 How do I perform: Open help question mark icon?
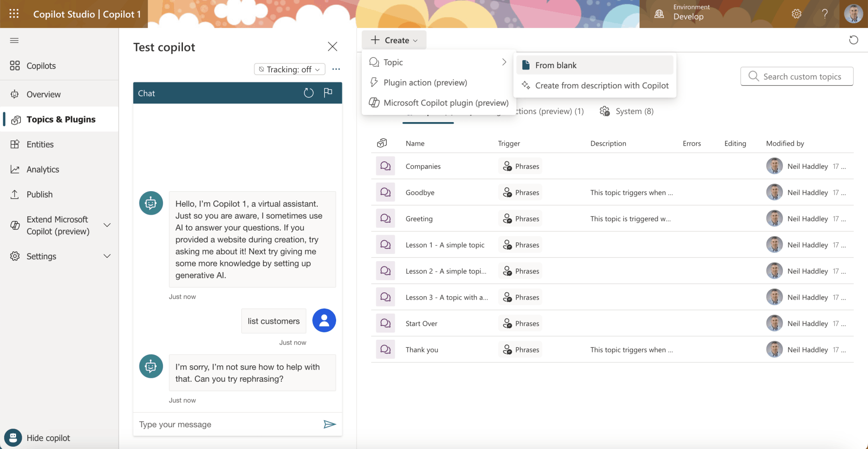pos(825,14)
